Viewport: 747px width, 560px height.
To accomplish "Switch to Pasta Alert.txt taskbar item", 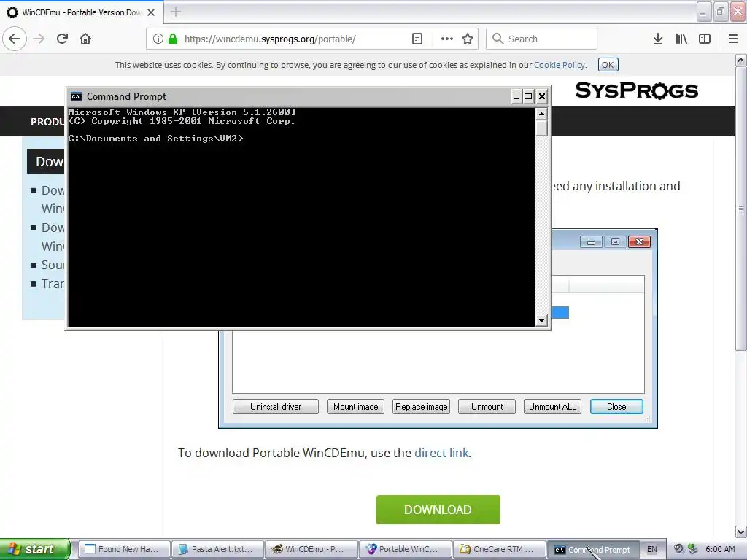I will coord(217,549).
